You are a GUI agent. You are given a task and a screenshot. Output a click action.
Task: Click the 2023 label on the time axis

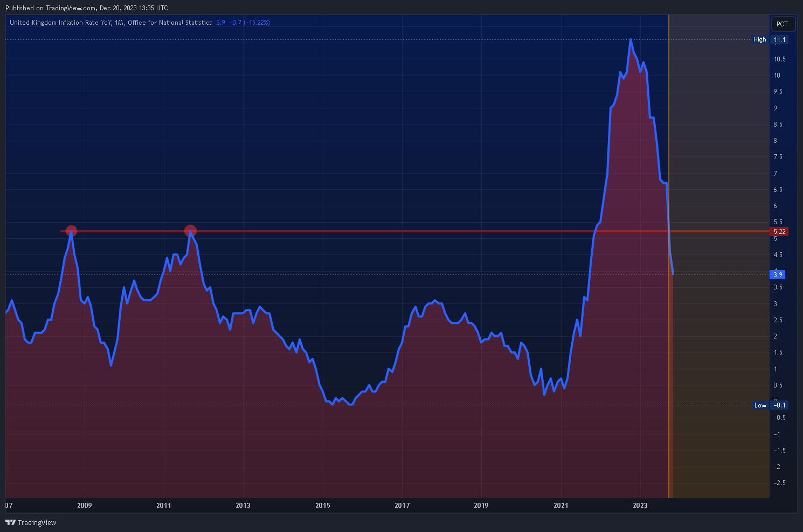coord(640,506)
